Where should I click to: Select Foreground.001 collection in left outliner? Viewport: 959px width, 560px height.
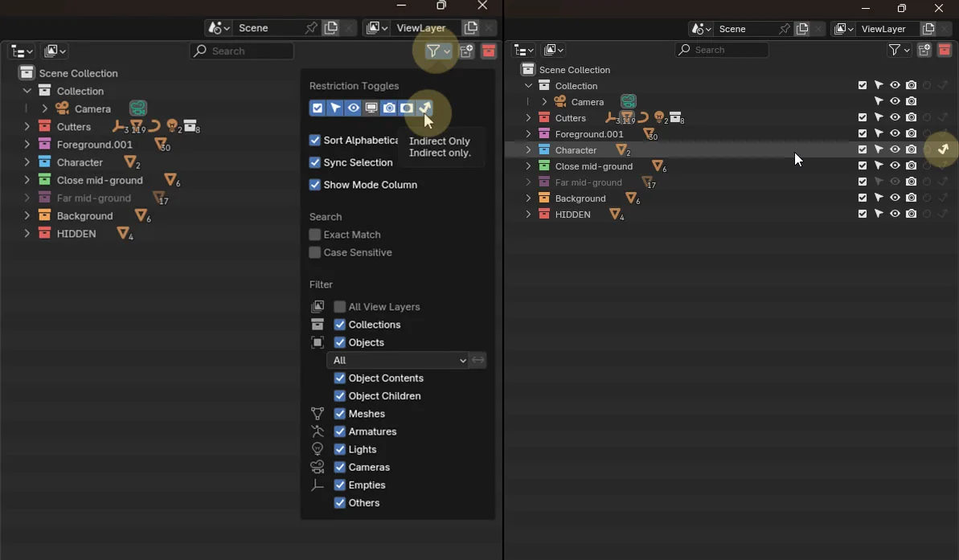94,145
